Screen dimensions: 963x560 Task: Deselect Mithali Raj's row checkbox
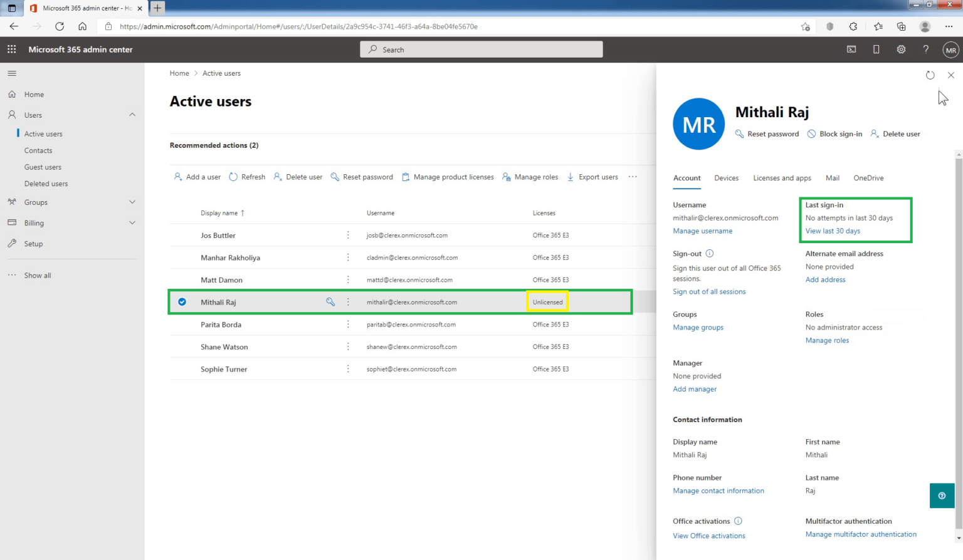[181, 301]
